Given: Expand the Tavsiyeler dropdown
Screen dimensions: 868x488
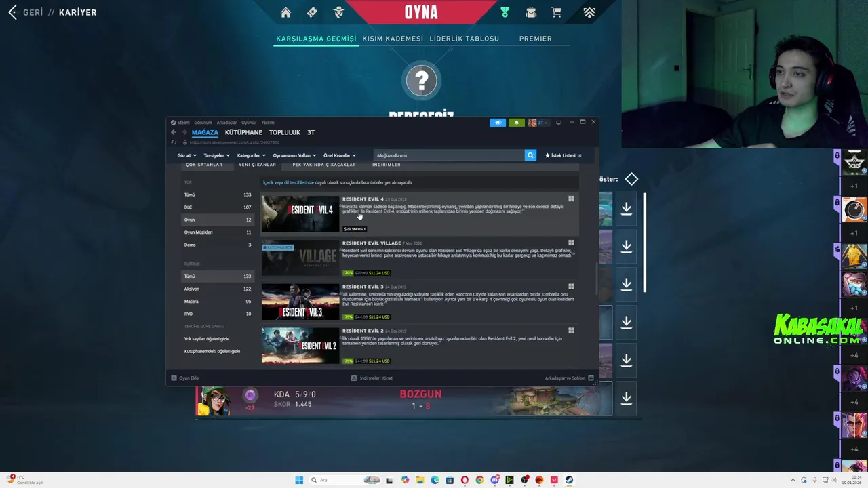Looking at the screenshot, I should (216, 155).
